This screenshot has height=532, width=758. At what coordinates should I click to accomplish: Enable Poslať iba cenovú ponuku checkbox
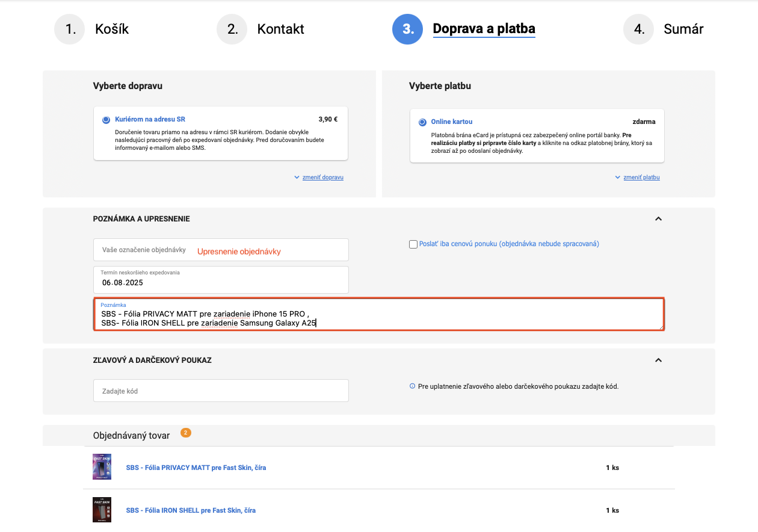point(413,244)
